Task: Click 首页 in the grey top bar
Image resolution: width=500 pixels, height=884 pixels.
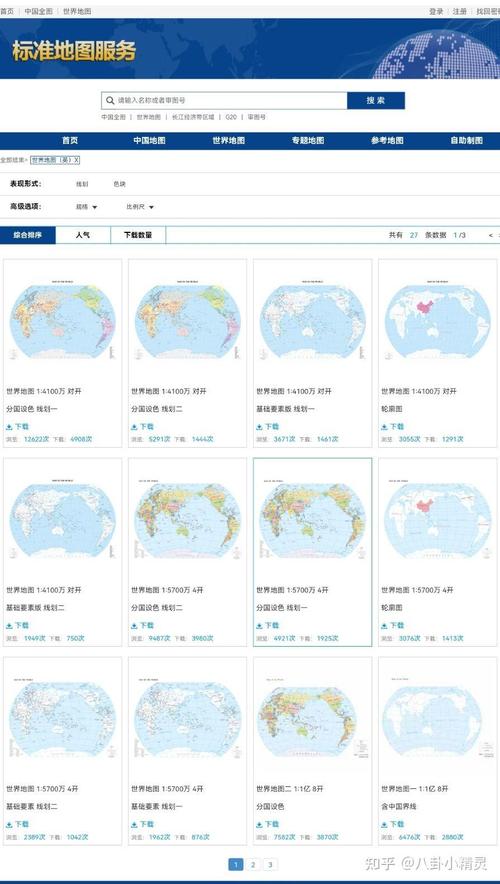Action: coord(7,11)
